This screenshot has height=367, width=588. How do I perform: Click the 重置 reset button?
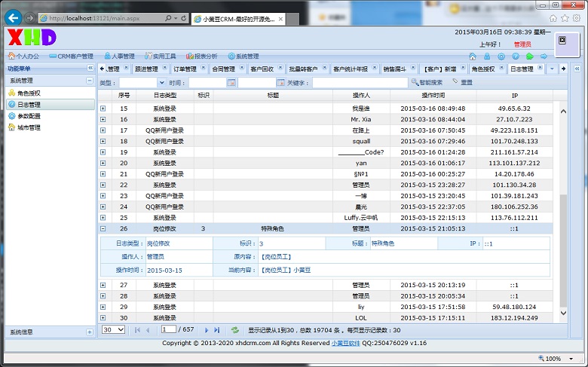click(462, 82)
